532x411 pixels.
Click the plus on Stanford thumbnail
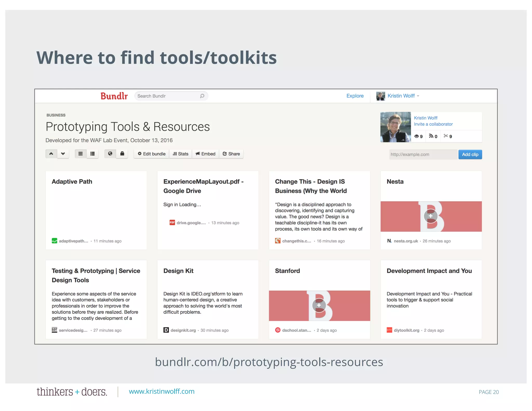[319, 306]
